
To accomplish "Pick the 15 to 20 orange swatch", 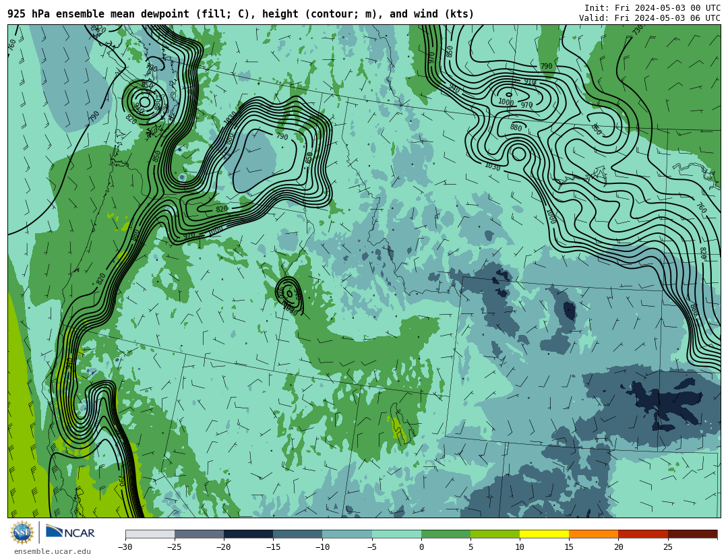I will pyautogui.click(x=594, y=534).
